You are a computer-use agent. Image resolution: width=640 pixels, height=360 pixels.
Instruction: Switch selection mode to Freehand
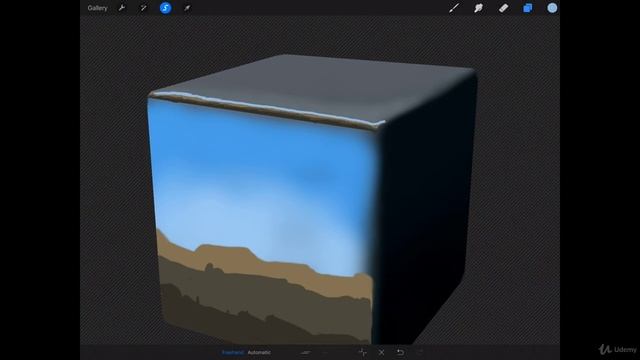pyautogui.click(x=233, y=352)
